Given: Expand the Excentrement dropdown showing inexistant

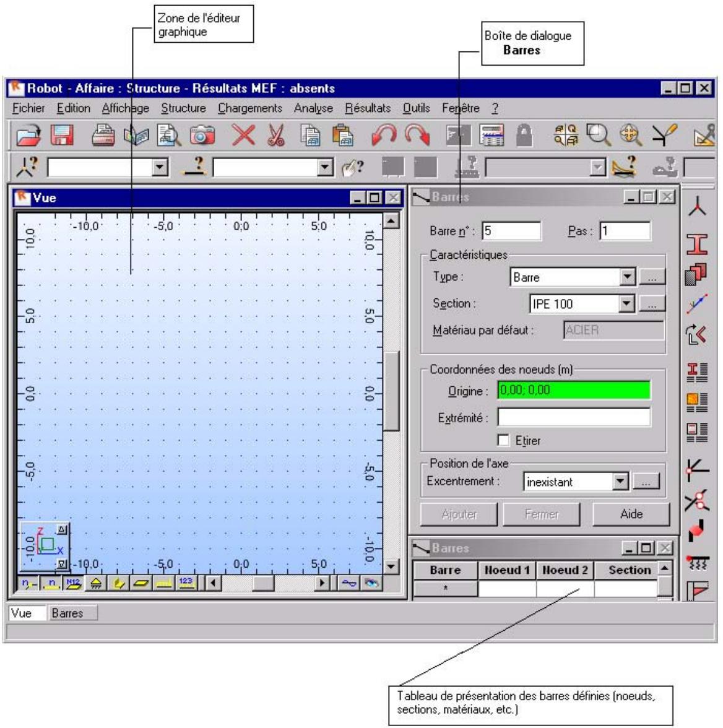Looking at the screenshot, I should click(620, 482).
